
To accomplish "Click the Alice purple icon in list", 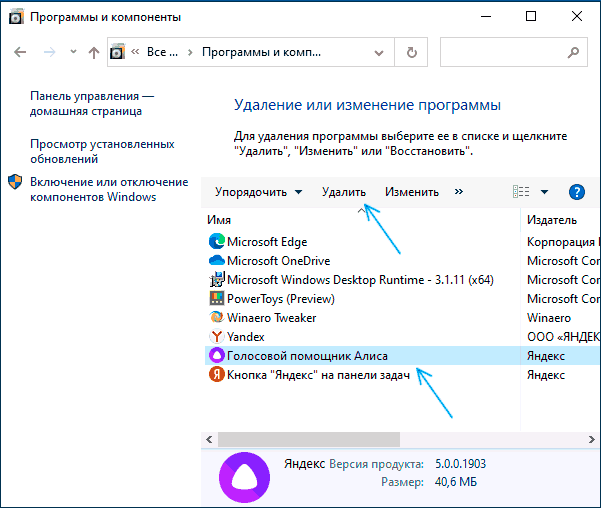I will coord(217,355).
